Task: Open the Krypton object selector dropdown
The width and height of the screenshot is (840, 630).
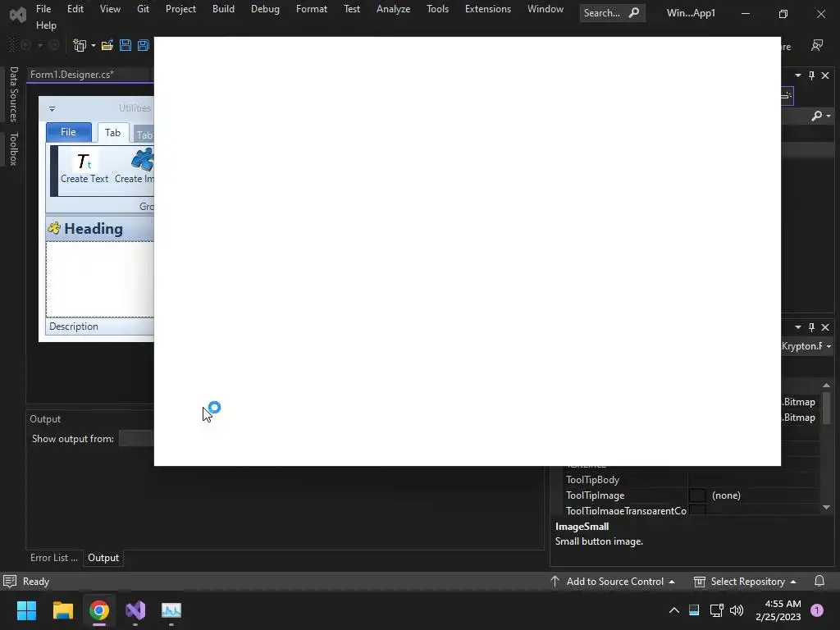Action: (829, 347)
